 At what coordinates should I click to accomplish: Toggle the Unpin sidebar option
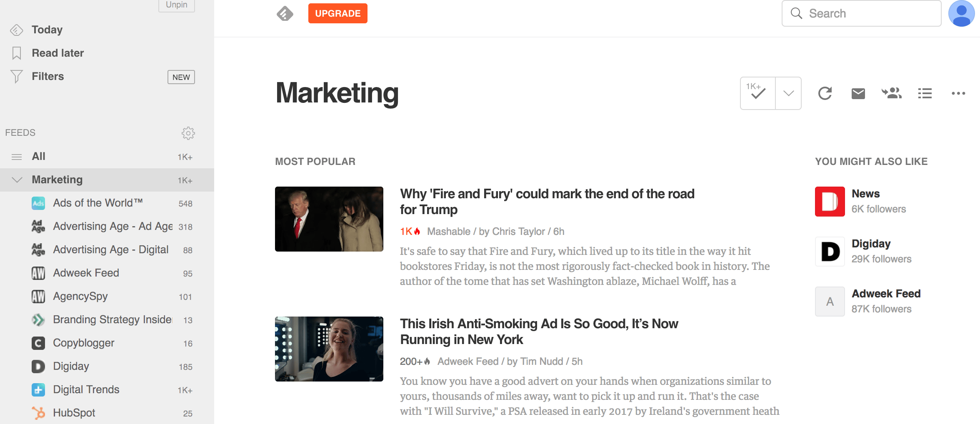176,5
